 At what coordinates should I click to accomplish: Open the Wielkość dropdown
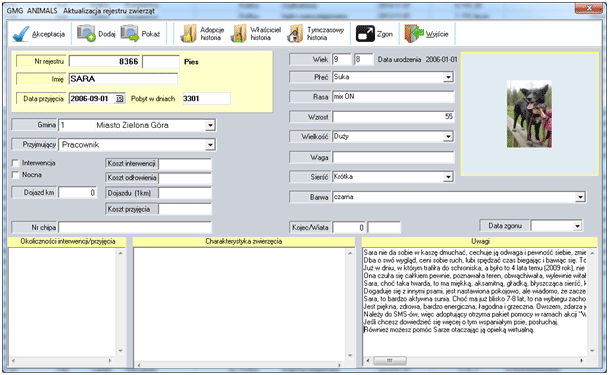tap(448, 137)
